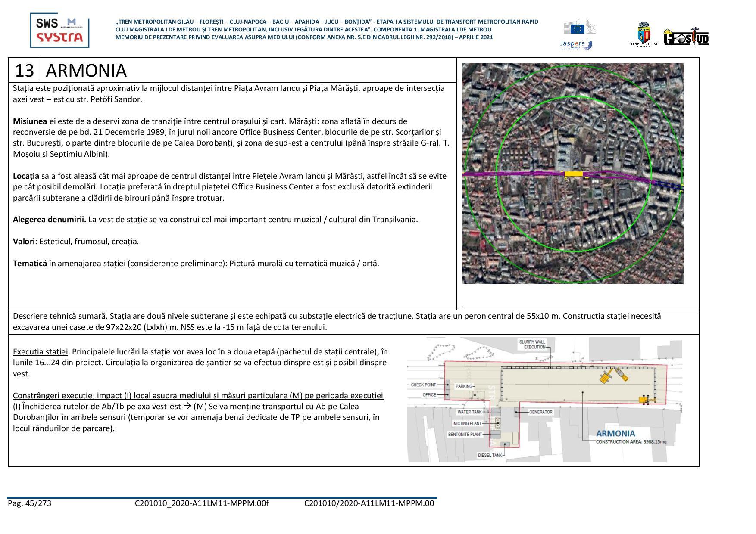Click the 'SLURRY WALL EXECUTION' label in site plan
Viewport: 756px width, 534px height.
tap(532, 345)
